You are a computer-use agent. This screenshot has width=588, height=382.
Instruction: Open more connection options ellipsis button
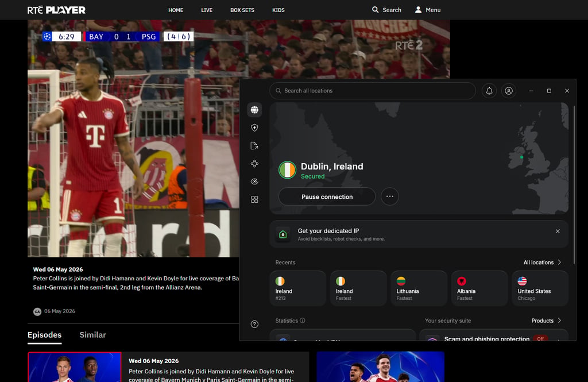pos(390,196)
